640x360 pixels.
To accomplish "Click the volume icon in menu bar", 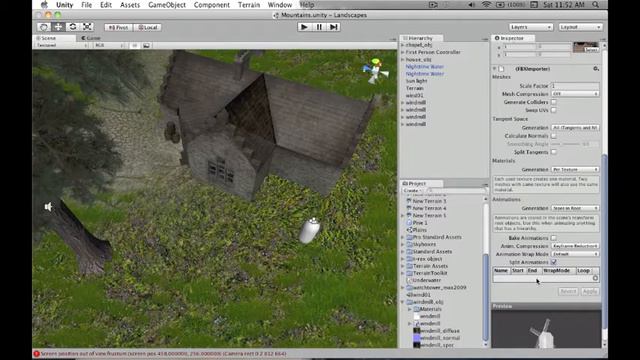I will tap(471, 5).
